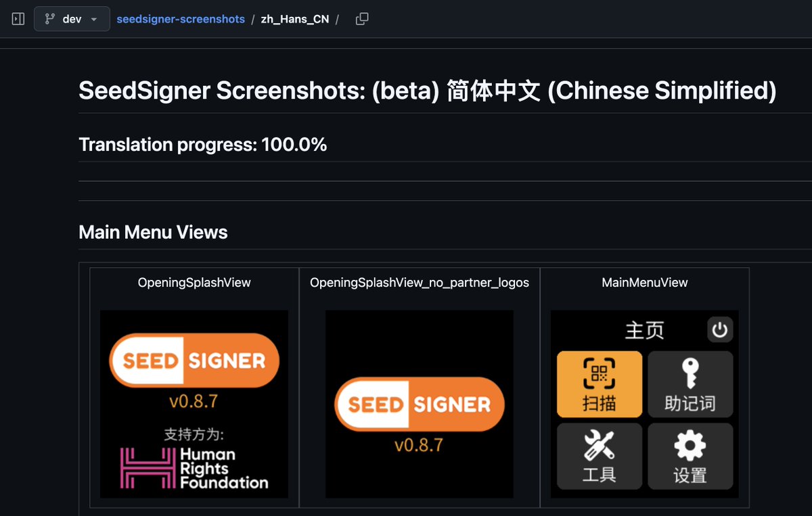Click the OpeningSplashView column label
Image resolution: width=812 pixels, height=516 pixels.
point(194,283)
